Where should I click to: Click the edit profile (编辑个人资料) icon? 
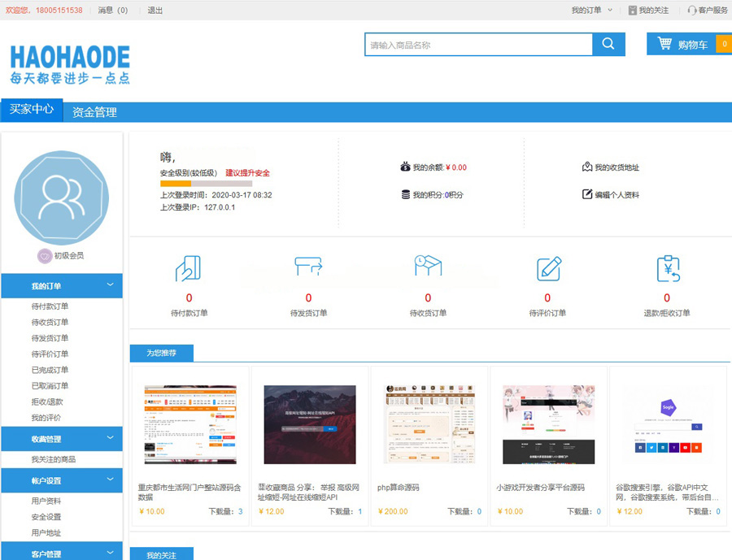point(587,195)
